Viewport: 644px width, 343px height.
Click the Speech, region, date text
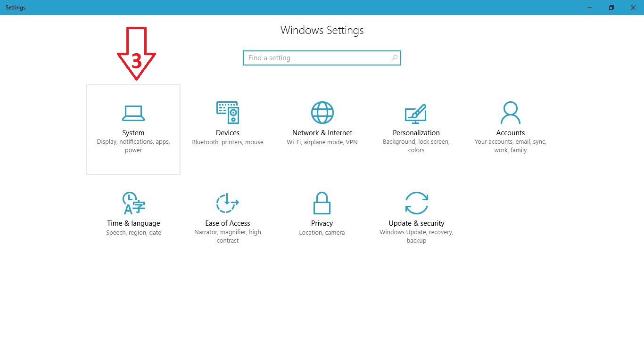133,232
